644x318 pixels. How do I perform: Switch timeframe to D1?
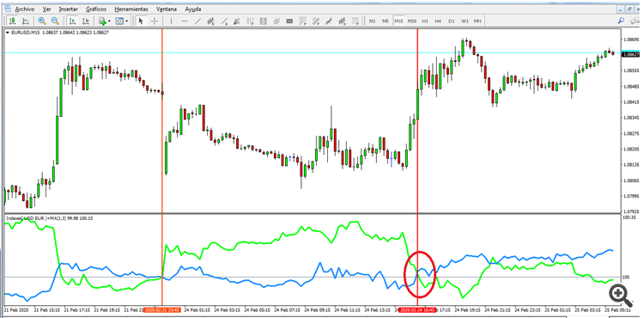tap(452, 21)
